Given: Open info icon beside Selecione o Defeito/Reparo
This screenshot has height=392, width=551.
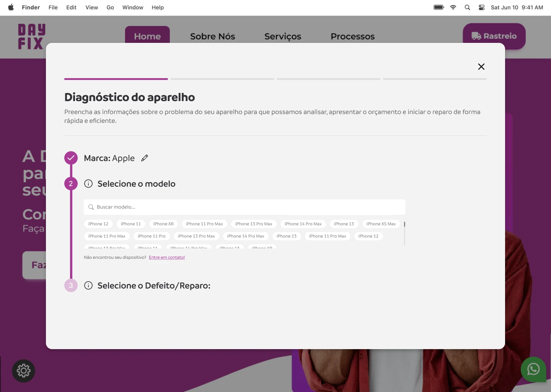Looking at the screenshot, I should coord(88,286).
